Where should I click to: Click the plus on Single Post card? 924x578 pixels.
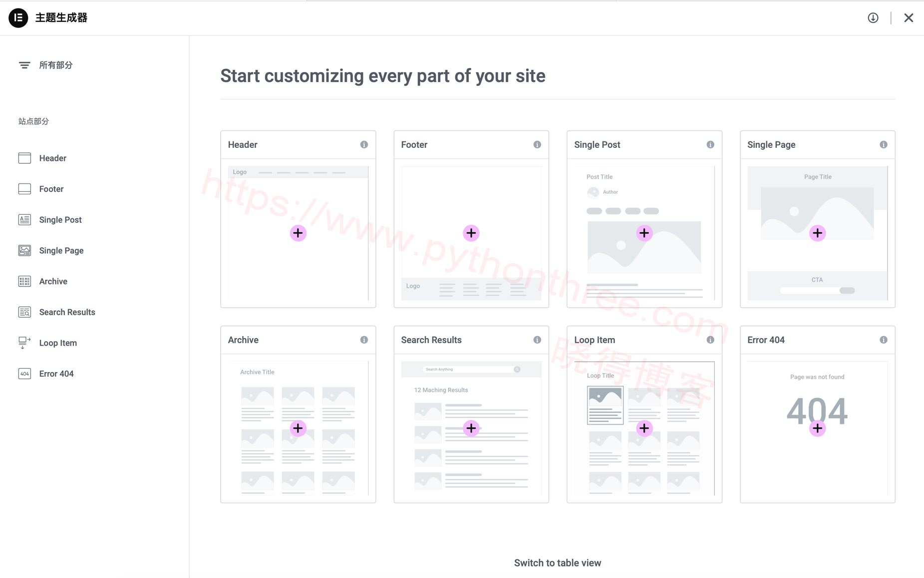click(644, 233)
